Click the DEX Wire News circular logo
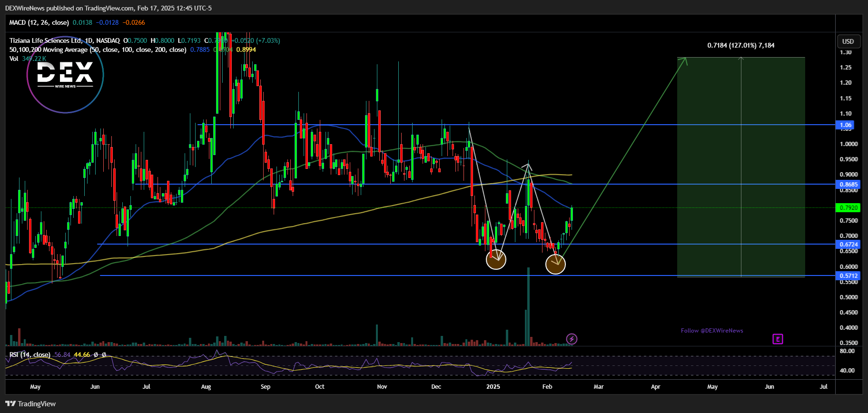The image size is (868, 413). pos(65,75)
